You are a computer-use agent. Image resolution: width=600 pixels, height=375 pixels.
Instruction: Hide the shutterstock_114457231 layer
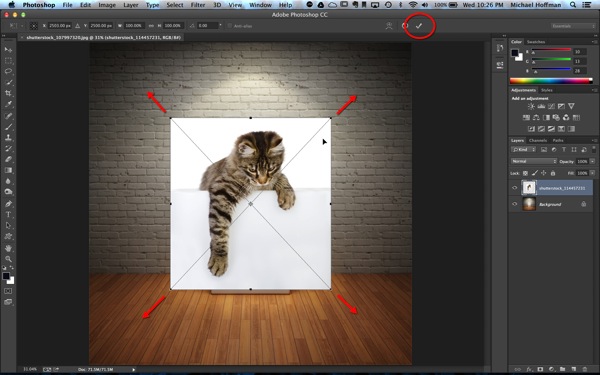(515, 188)
